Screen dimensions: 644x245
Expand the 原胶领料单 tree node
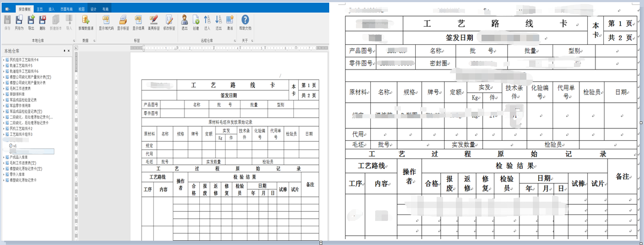[4, 94]
